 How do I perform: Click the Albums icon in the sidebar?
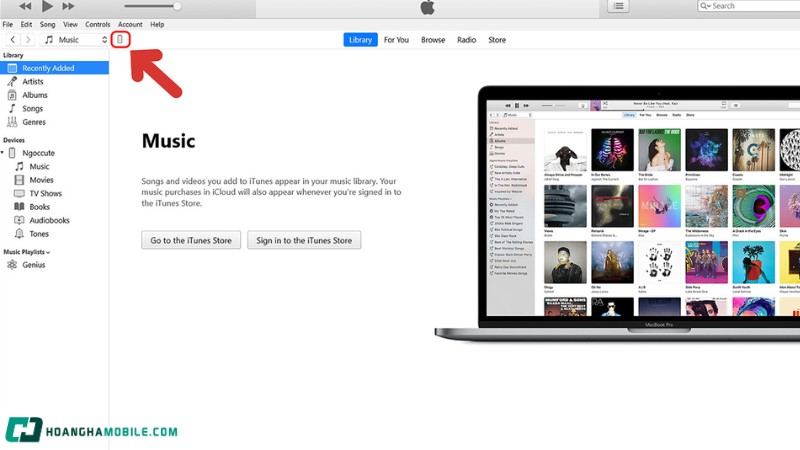click(12, 95)
